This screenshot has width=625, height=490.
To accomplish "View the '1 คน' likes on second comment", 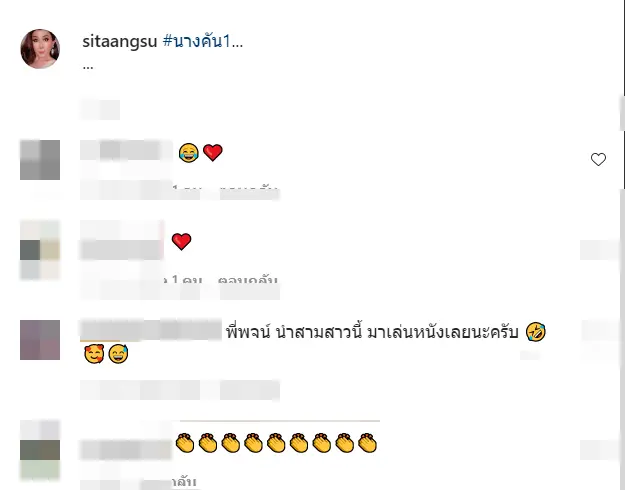I will tap(184, 280).
